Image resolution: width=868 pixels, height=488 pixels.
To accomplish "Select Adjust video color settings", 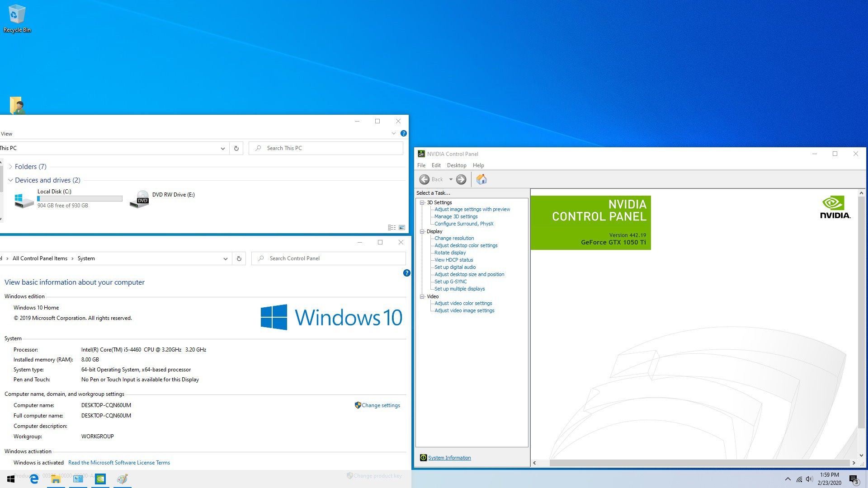I will click(x=463, y=303).
